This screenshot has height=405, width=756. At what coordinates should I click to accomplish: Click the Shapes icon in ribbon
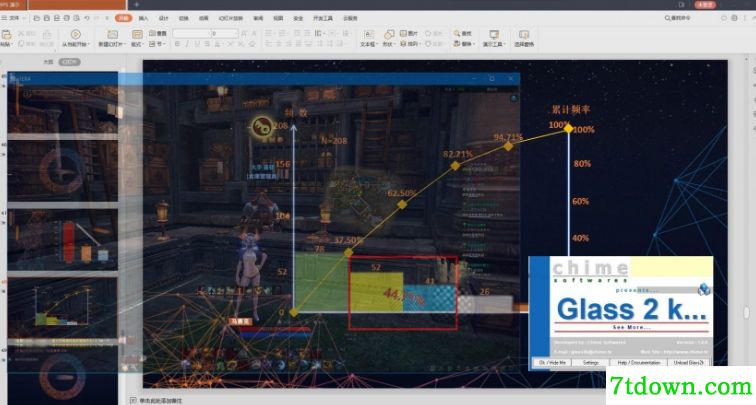point(389,34)
